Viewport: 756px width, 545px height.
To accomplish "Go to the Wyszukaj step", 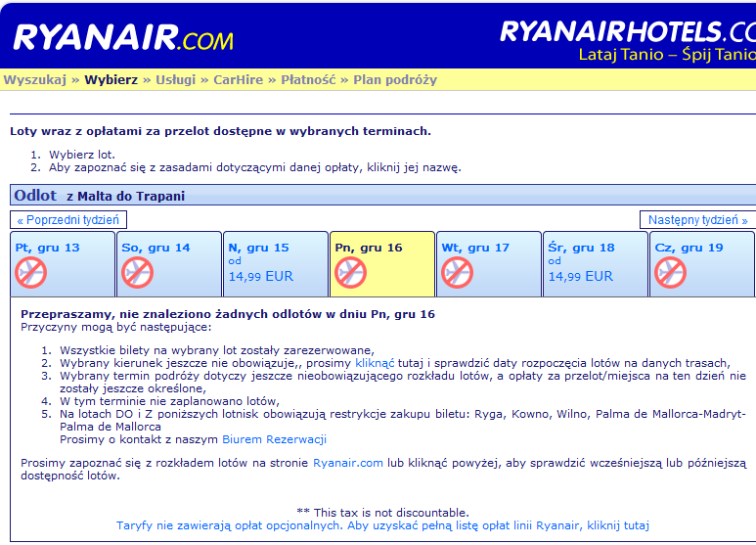I will tap(34, 79).
